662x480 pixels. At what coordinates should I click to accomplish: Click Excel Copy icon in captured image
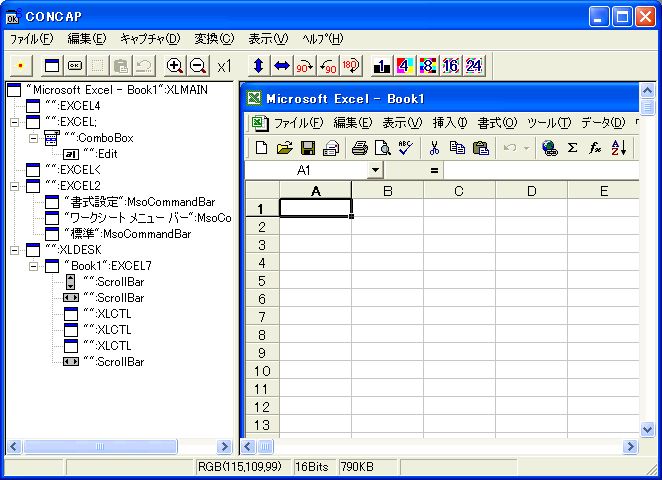(x=457, y=148)
